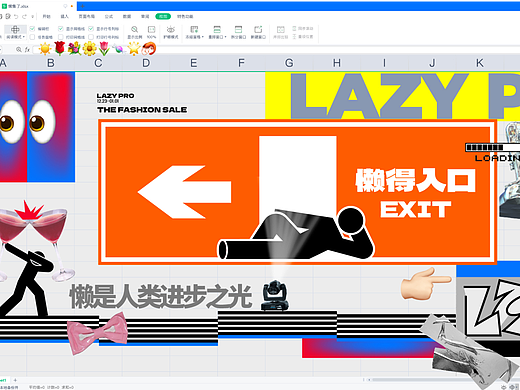The height and width of the screenshot is (390, 520).
Task: Uncheck the show gridlines (显示网格线) checkbox
Action: coord(61,29)
